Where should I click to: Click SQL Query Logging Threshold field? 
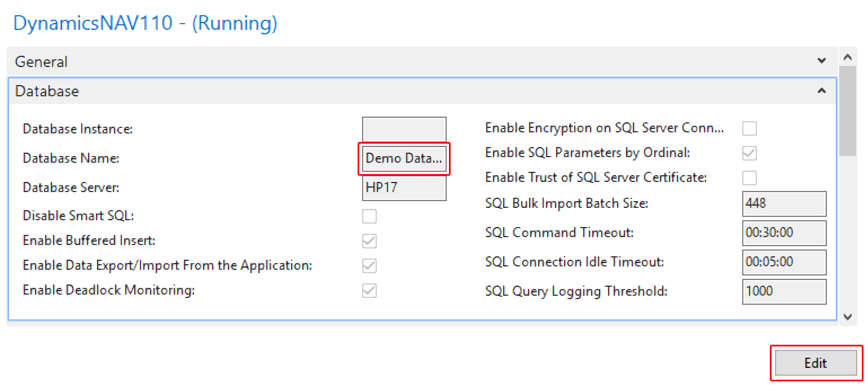click(785, 291)
